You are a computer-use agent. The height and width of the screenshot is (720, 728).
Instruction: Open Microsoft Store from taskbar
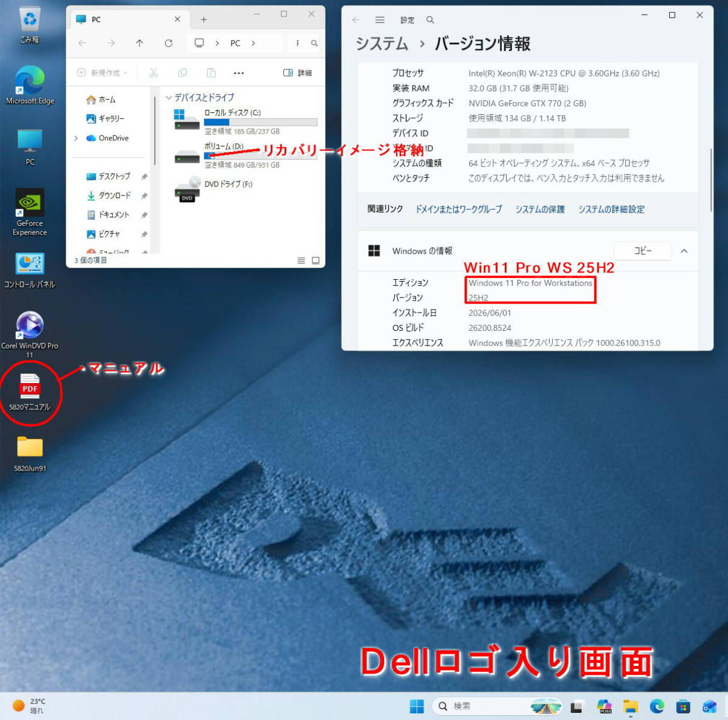pyautogui.click(x=684, y=706)
